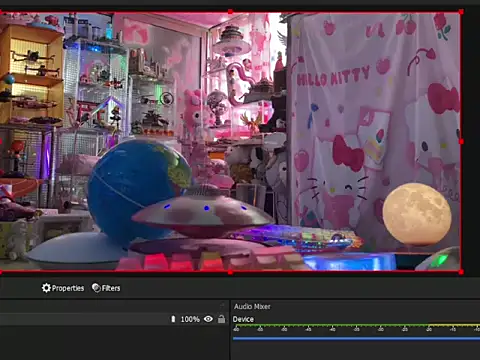The image size is (480, 360).
Task: Click the battery icon next to 100%
Action: (173, 319)
